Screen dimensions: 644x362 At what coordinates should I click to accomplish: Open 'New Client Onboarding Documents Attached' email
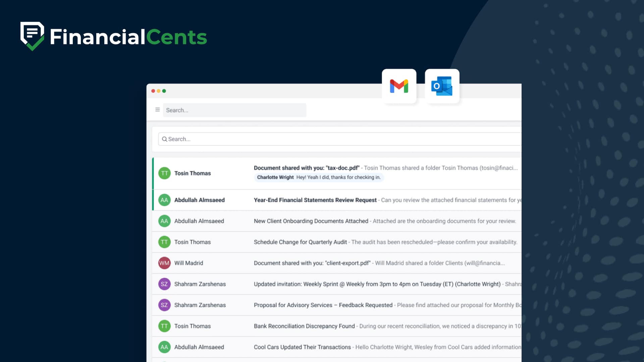click(337, 221)
